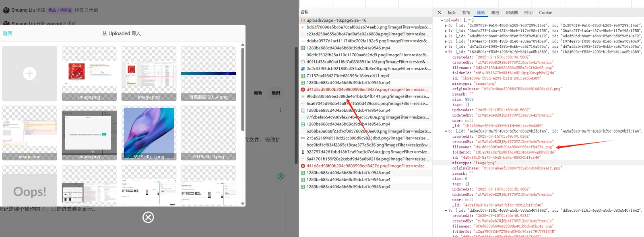The height and width of the screenshot is (237, 644).
Task: Switch to the 响应 tab
Action: tap(495, 12)
